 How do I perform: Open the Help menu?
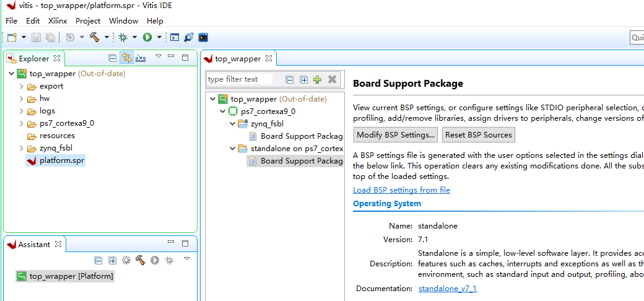(x=155, y=21)
